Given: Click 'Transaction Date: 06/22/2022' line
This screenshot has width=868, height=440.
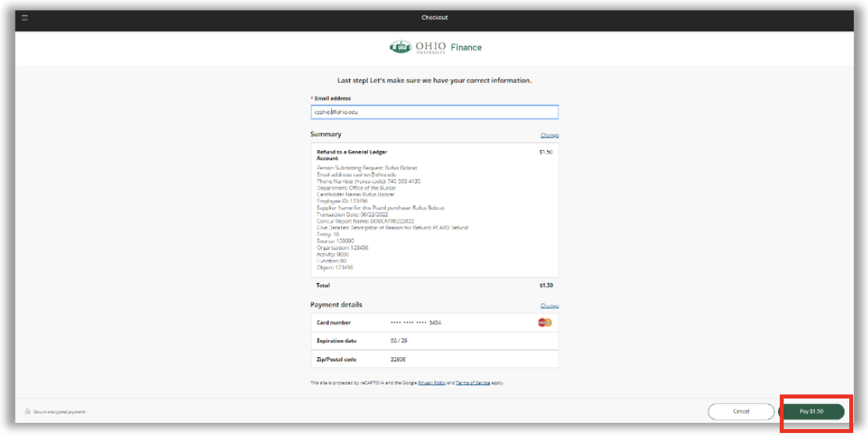Looking at the screenshot, I should tap(352, 215).
